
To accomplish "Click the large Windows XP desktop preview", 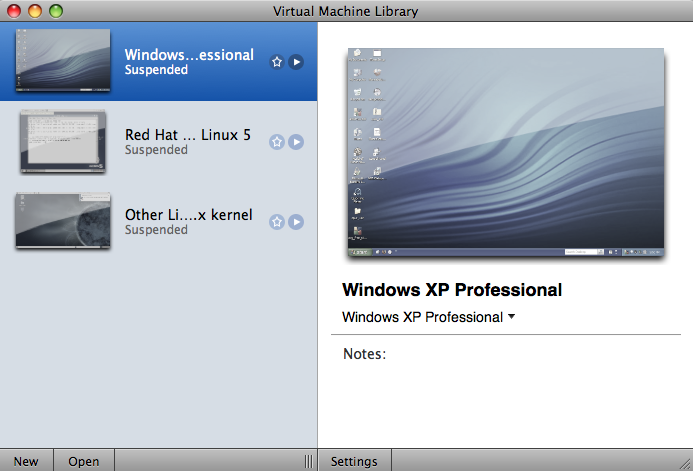I will [506, 152].
